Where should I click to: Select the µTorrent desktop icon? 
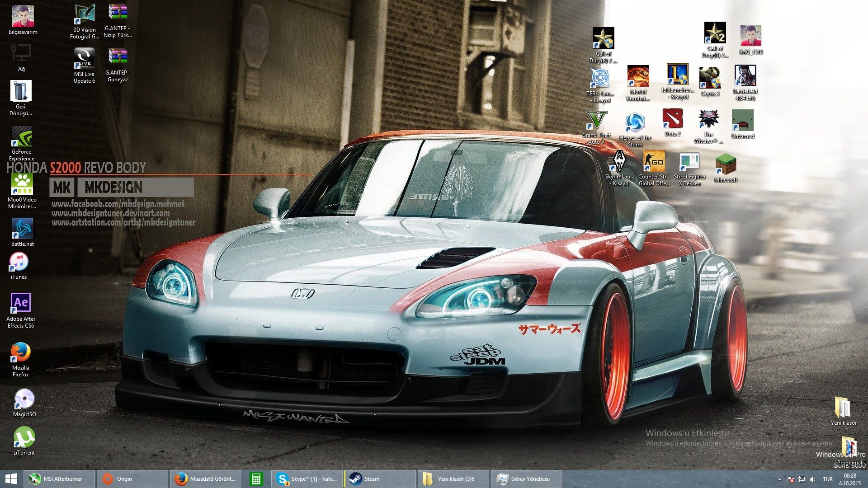click(x=24, y=437)
